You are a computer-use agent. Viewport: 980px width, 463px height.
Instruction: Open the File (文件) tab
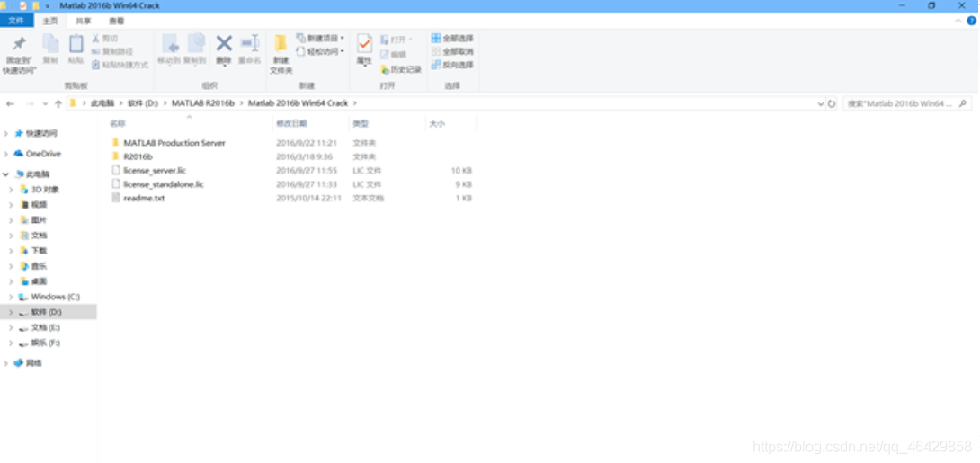[x=16, y=21]
